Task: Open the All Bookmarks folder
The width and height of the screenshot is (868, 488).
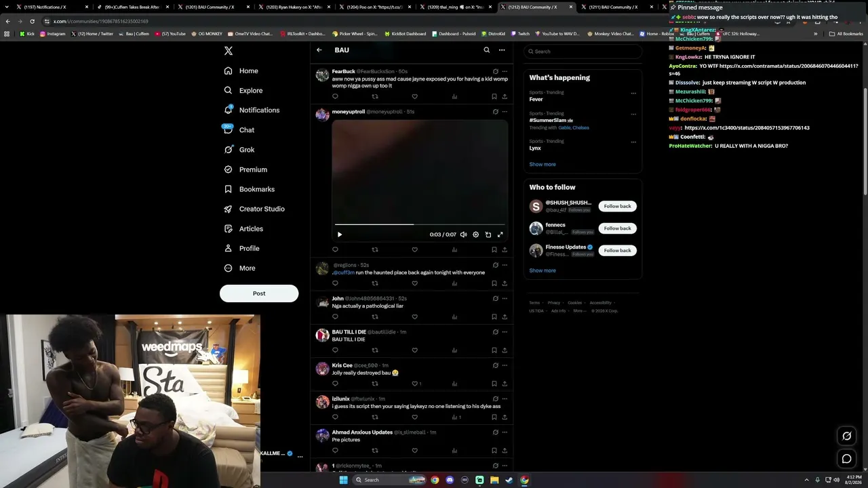Action: coord(846,34)
